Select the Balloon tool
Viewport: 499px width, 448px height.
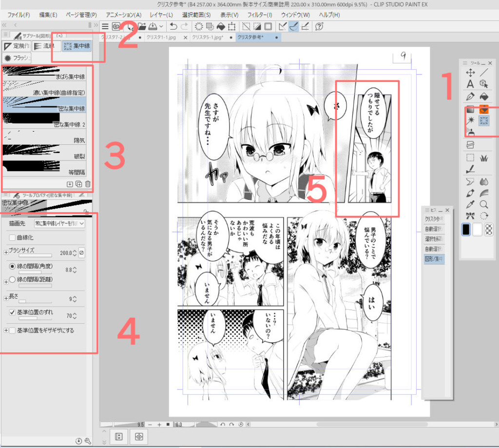[x=470, y=182]
